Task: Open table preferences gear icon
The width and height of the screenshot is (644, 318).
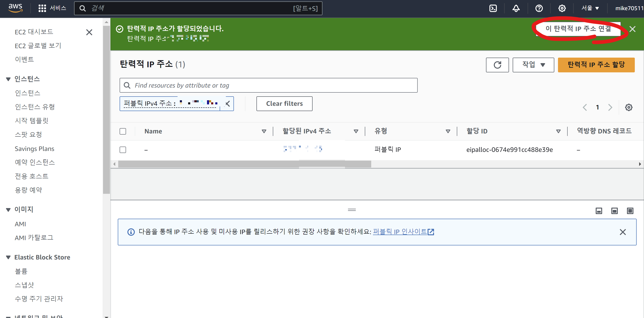Action: tap(629, 107)
